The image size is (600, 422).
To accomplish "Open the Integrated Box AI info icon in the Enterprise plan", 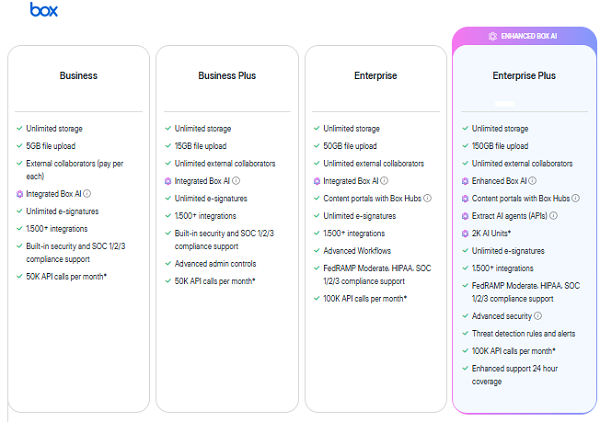I will coord(385,181).
